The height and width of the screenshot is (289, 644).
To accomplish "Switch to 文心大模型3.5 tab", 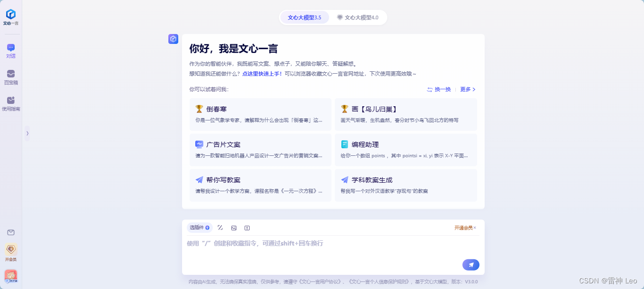I will tap(305, 17).
